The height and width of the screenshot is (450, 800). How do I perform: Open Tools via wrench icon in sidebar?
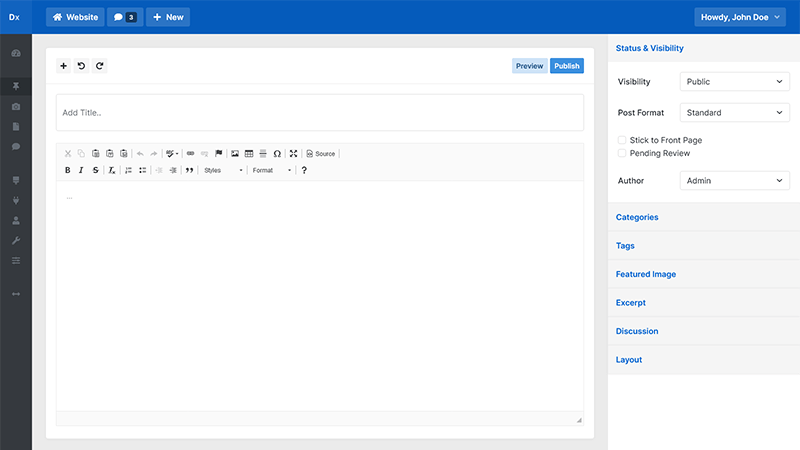(16, 241)
